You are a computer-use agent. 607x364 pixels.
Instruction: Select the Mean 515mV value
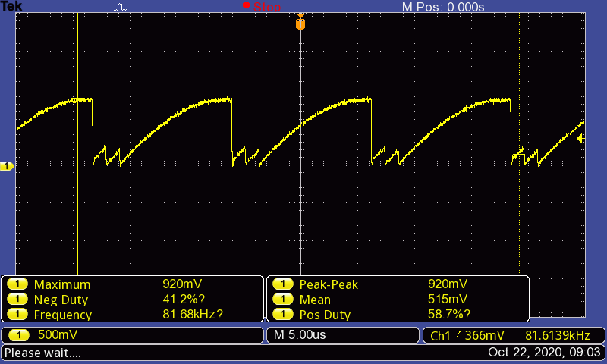[x=448, y=299]
